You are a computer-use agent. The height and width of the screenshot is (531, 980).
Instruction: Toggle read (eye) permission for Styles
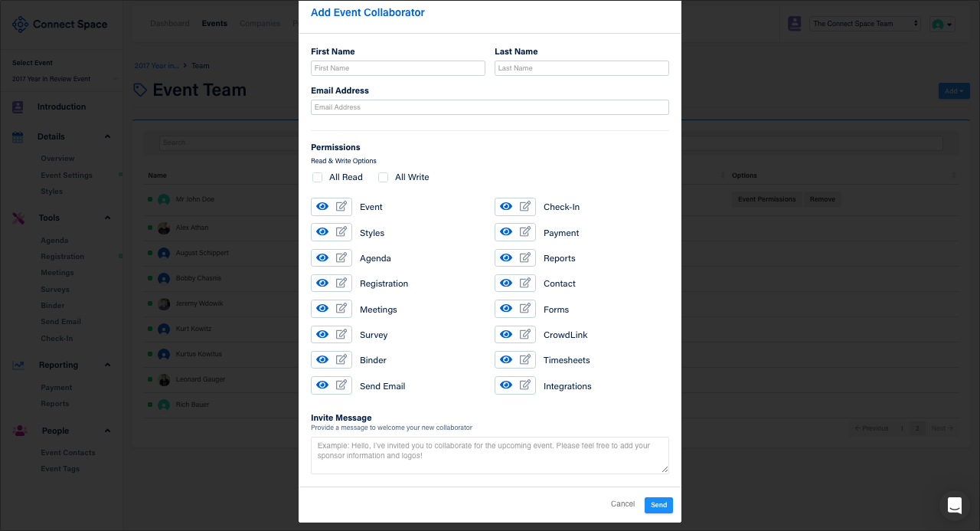(x=322, y=232)
